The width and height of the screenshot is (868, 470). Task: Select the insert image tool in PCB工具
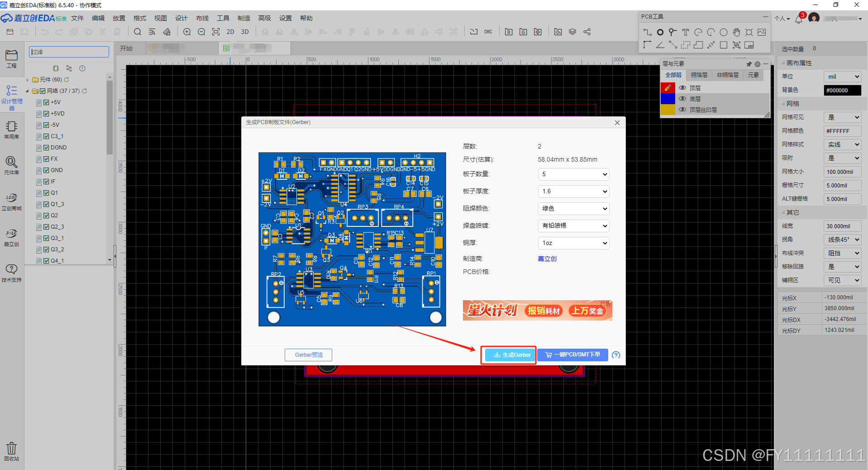(762, 32)
